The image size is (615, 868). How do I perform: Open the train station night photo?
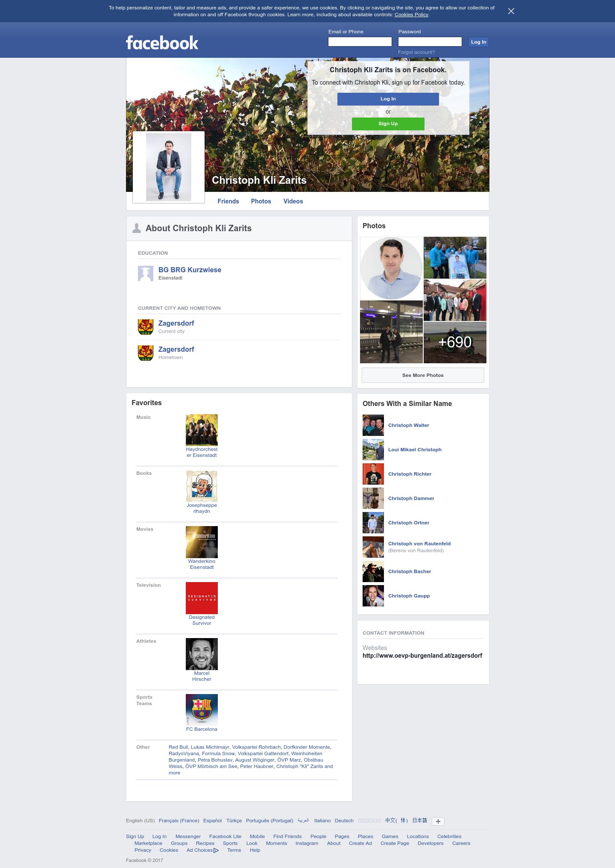pos(391,332)
